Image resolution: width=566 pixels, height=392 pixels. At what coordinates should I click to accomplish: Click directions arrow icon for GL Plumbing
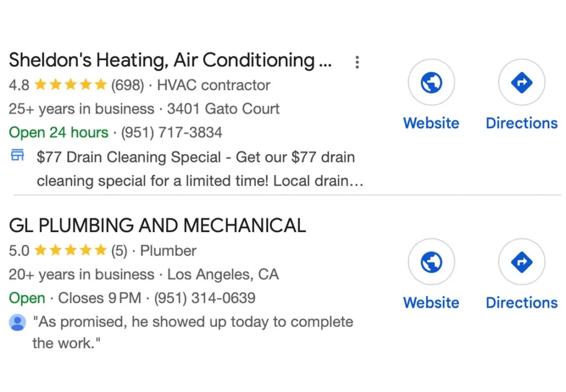tap(521, 262)
